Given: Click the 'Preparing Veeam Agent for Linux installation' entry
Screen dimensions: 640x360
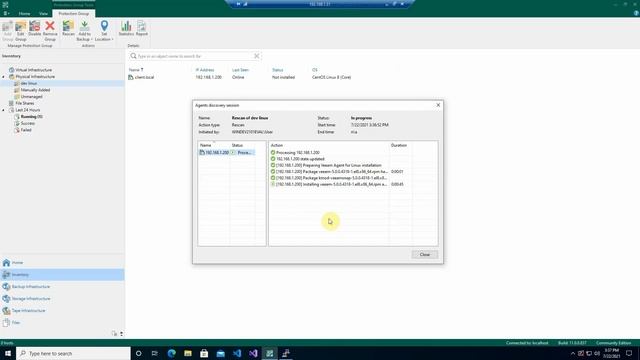Looking at the screenshot, I should point(329,165).
